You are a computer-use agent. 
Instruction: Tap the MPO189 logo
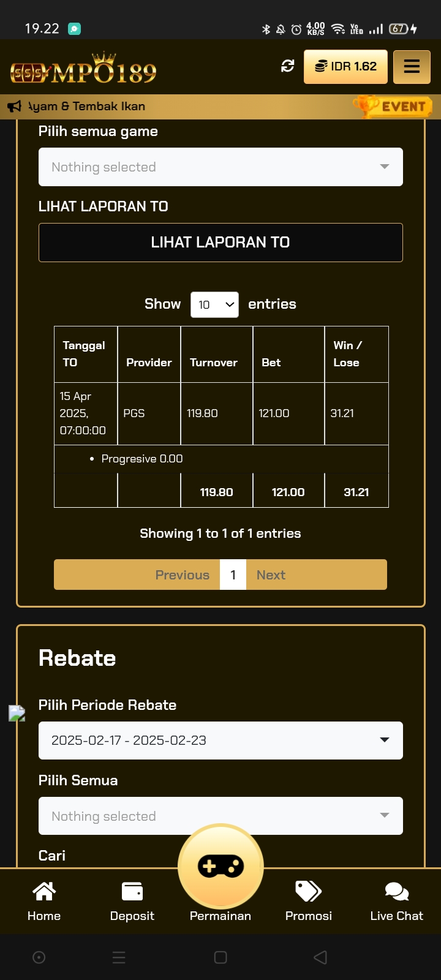(x=83, y=69)
